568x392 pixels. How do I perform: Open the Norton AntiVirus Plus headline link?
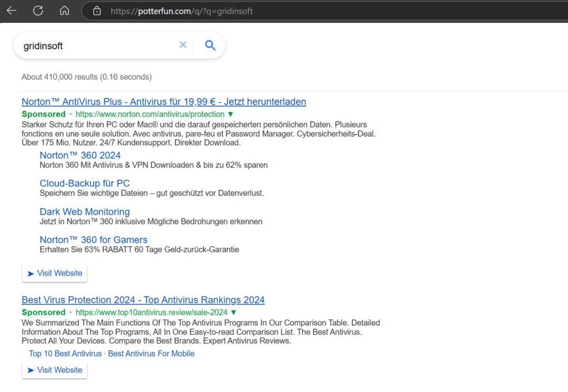coord(163,101)
